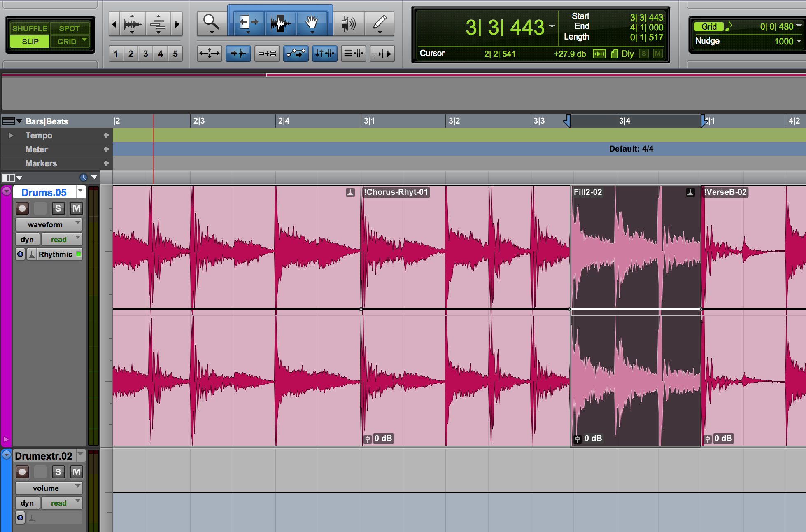
Task: Toggle Tab to Transients button
Action: click(238, 54)
